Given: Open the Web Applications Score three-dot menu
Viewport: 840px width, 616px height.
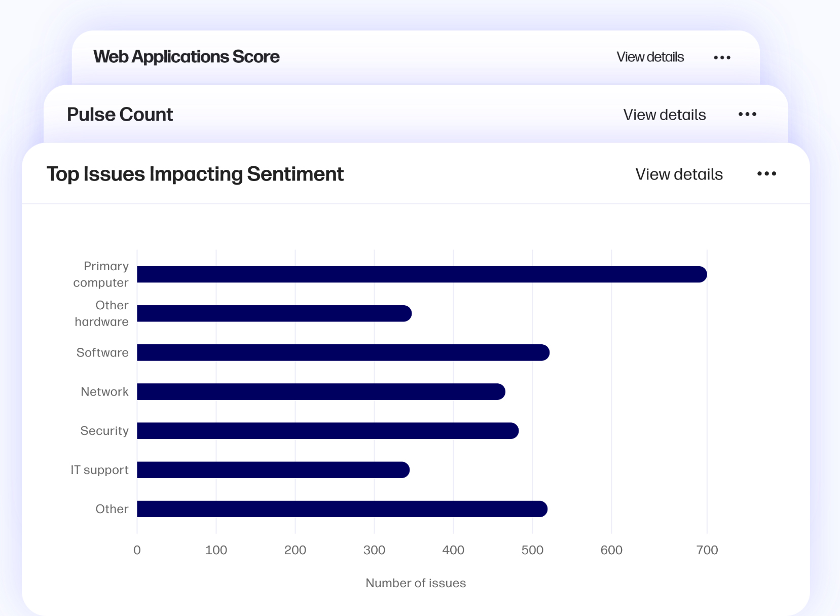Looking at the screenshot, I should (722, 58).
